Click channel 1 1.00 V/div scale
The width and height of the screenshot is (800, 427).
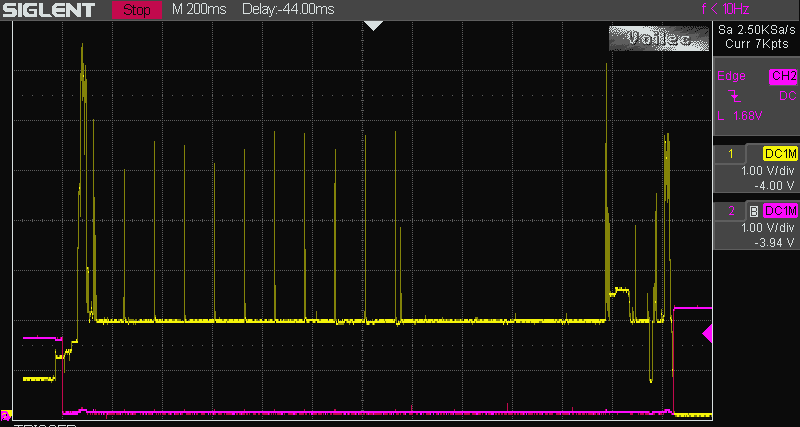coord(766,172)
